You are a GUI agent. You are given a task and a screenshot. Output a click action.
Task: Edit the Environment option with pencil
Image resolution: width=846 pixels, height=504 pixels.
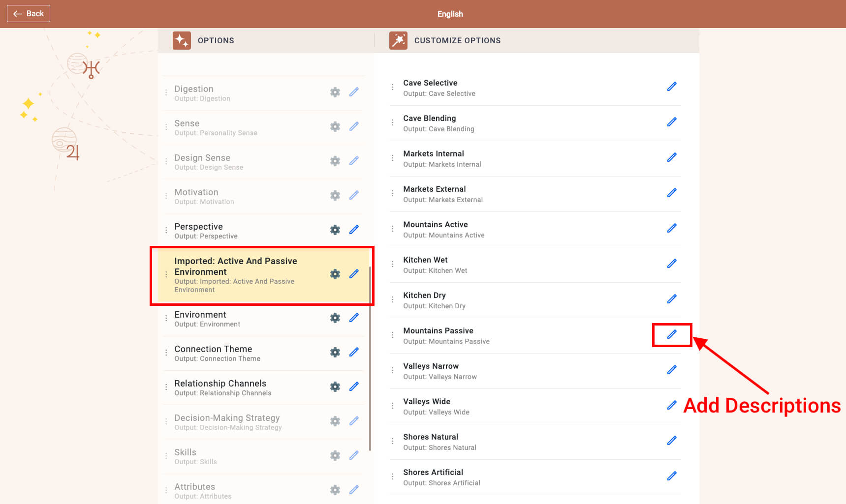(354, 318)
